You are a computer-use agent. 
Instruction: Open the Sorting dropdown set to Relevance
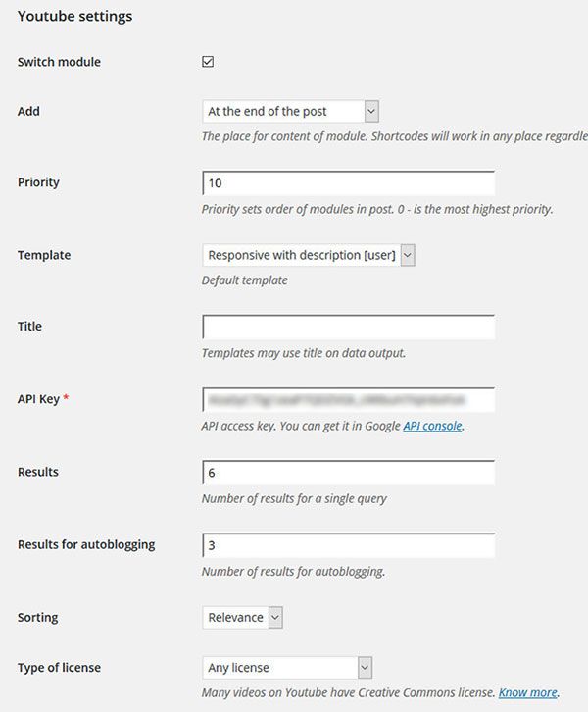coord(243,617)
